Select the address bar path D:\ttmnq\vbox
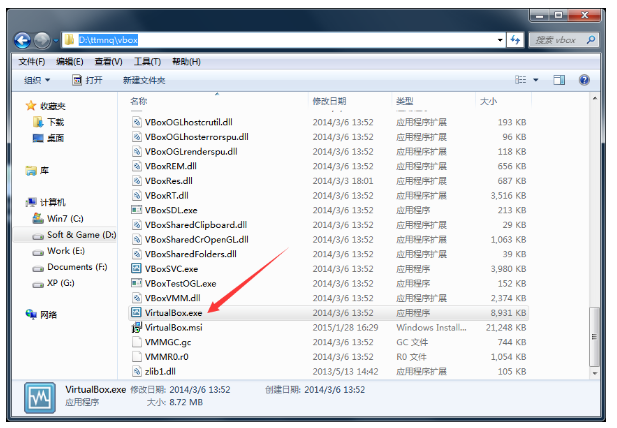The width and height of the screenshot is (617, 428). [x=108, y=40]
